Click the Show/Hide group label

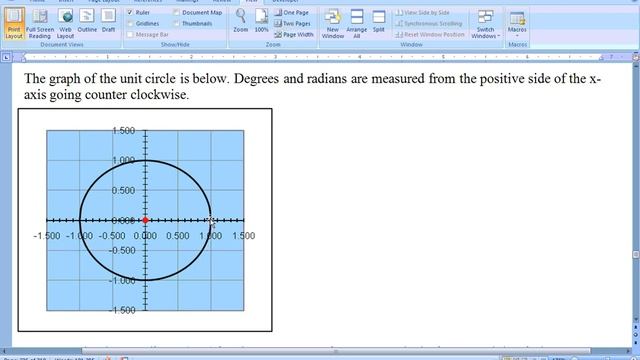coord(175,44)
